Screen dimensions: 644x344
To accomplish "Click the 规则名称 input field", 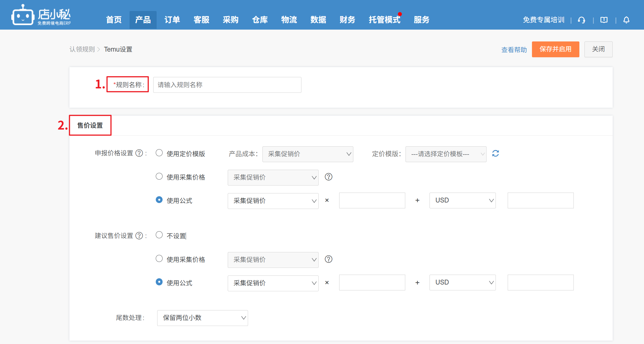I will coord(227,85).
